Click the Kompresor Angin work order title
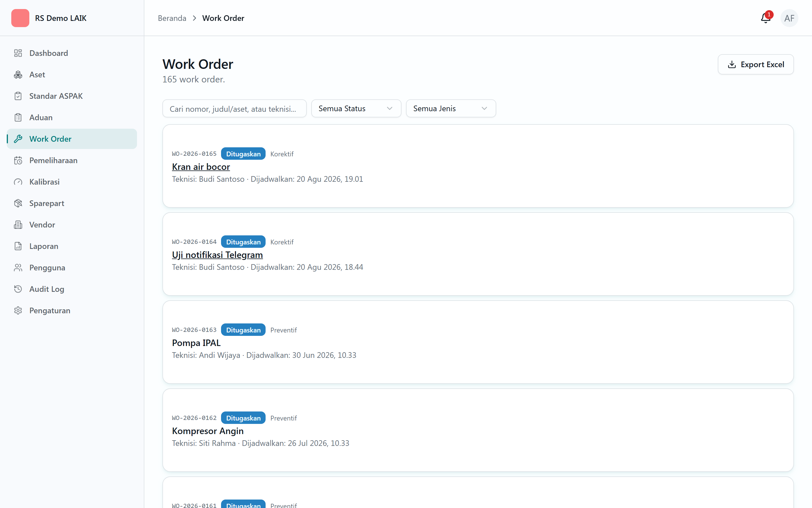Screen dimensions: 812x508 click(x=207, y=431)
